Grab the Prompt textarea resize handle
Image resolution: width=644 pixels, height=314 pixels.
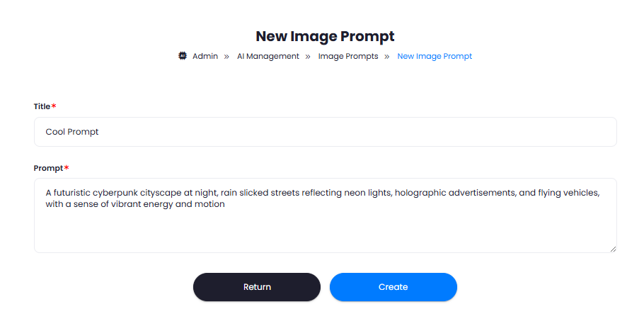613,249
